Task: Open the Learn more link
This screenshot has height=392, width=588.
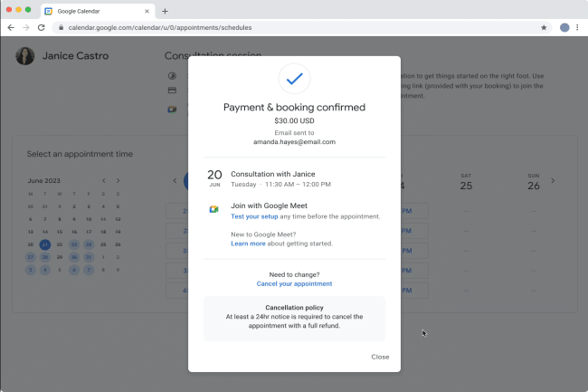Action: click(x=248, y=244)
